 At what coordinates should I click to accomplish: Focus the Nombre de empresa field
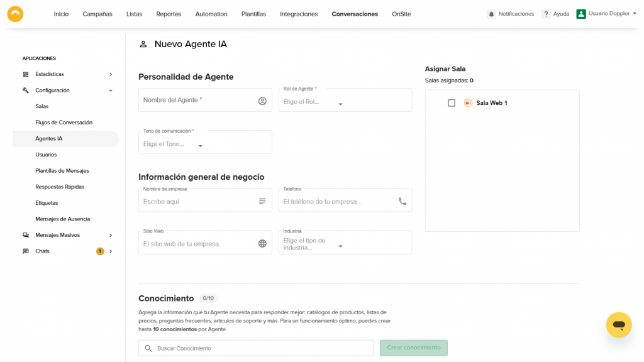point(205,200)
